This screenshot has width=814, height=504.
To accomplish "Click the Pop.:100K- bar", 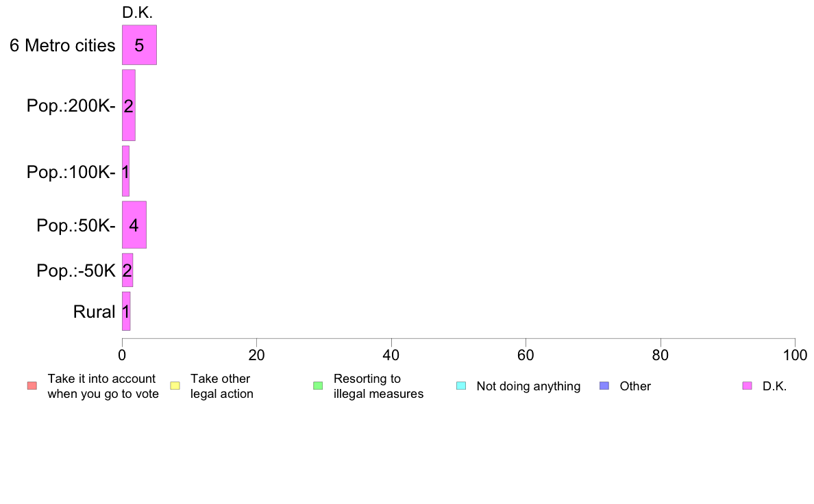I will (125, 171).
